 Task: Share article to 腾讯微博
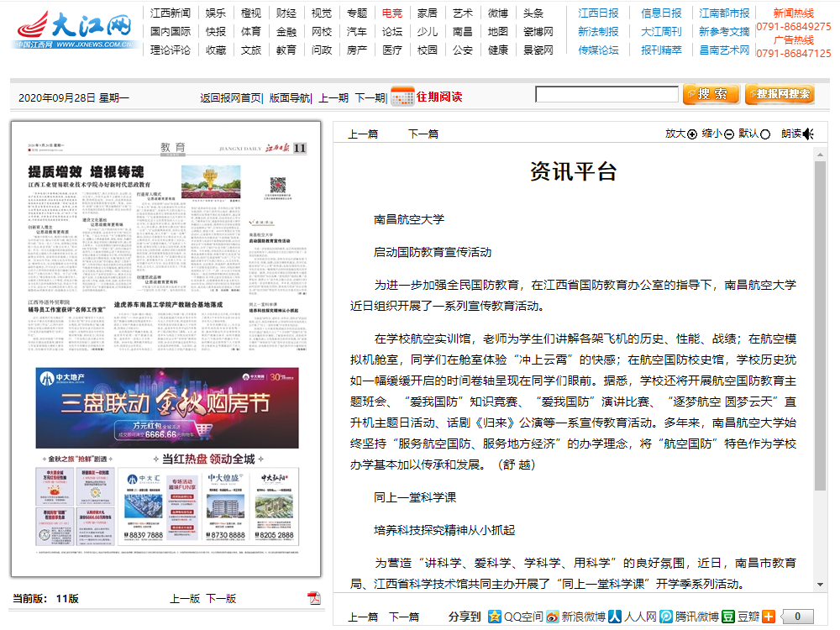pyautogui.click(x=666, y=617)
